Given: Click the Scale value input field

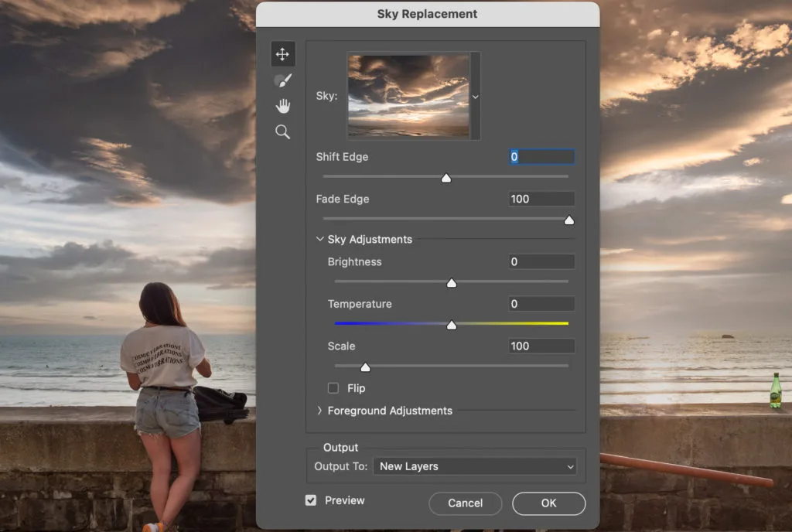Looking at the screenshot, I should coord(541,346).
